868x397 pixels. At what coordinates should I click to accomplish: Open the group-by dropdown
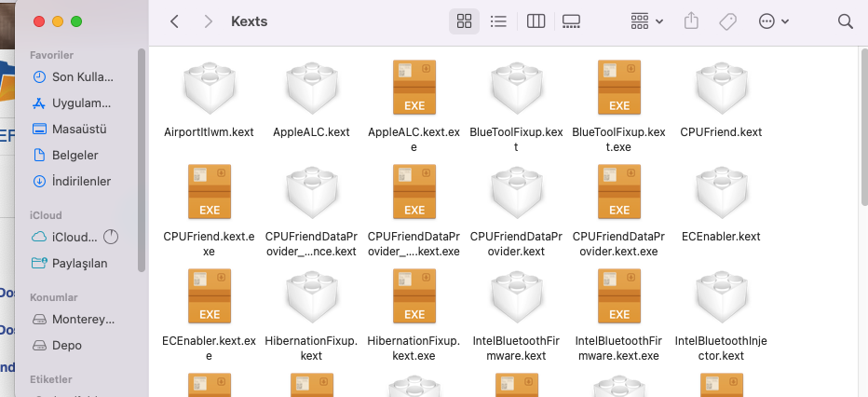tap(646, 21)
